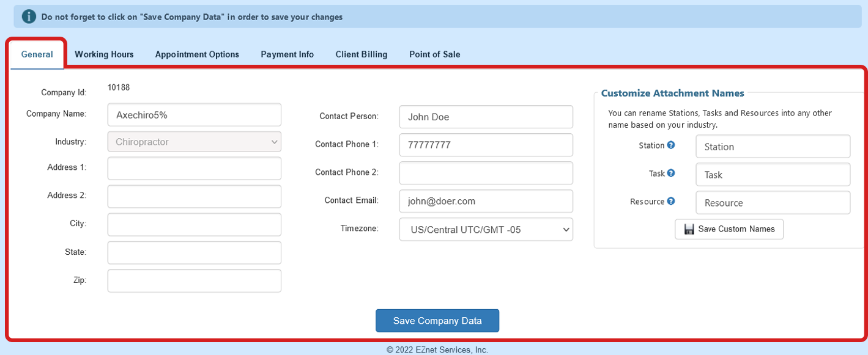Click the Station custom name field
This screenshot has width=868, height=355.
[772, 146]
